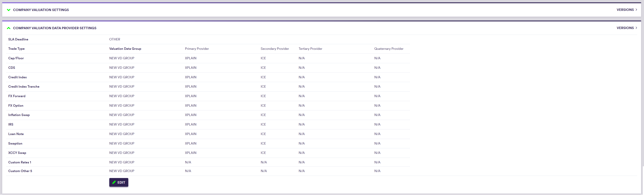
Task: Click the Custom Rates 1 row label
Action: (x=20, y=162)
